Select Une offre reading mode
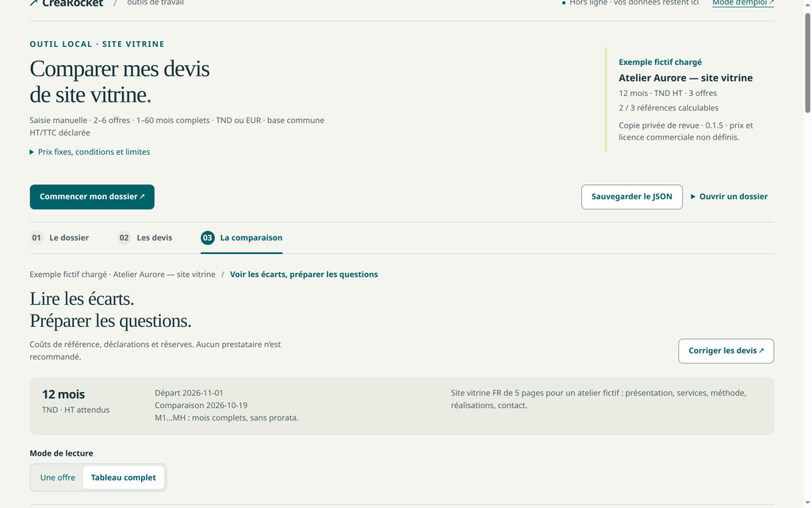The image size is (812, 508). coord(57,477)
